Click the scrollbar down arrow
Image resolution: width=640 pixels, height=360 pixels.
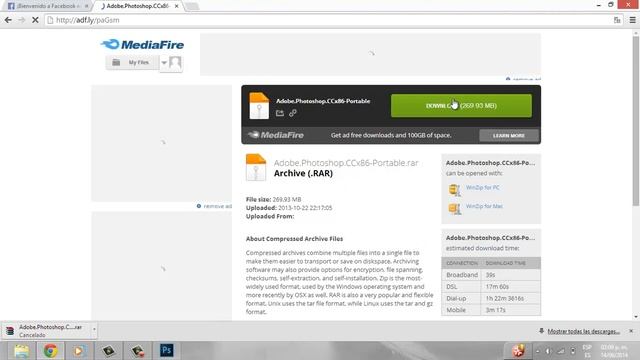[x=636, y=317]
